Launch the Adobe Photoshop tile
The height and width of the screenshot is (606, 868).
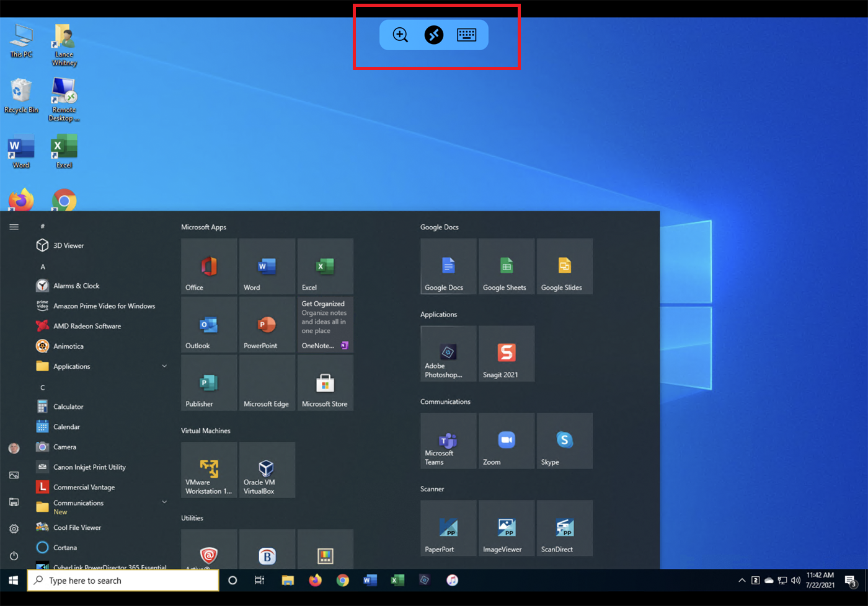click(x=448, y=354)
